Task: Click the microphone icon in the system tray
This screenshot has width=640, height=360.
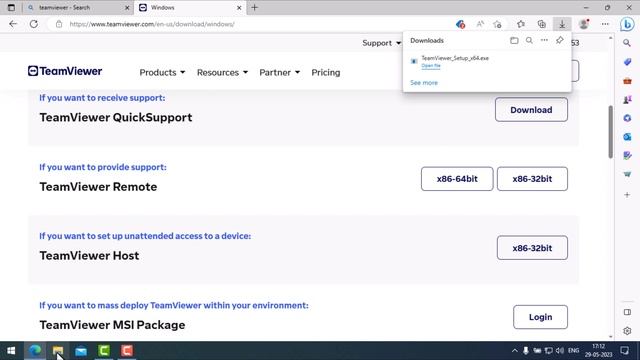Action: point(526,351)
